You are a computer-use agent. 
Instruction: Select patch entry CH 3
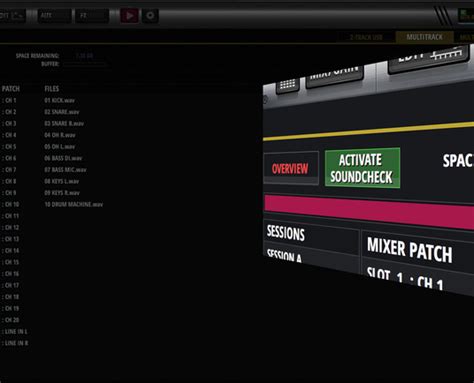(9, 123)
